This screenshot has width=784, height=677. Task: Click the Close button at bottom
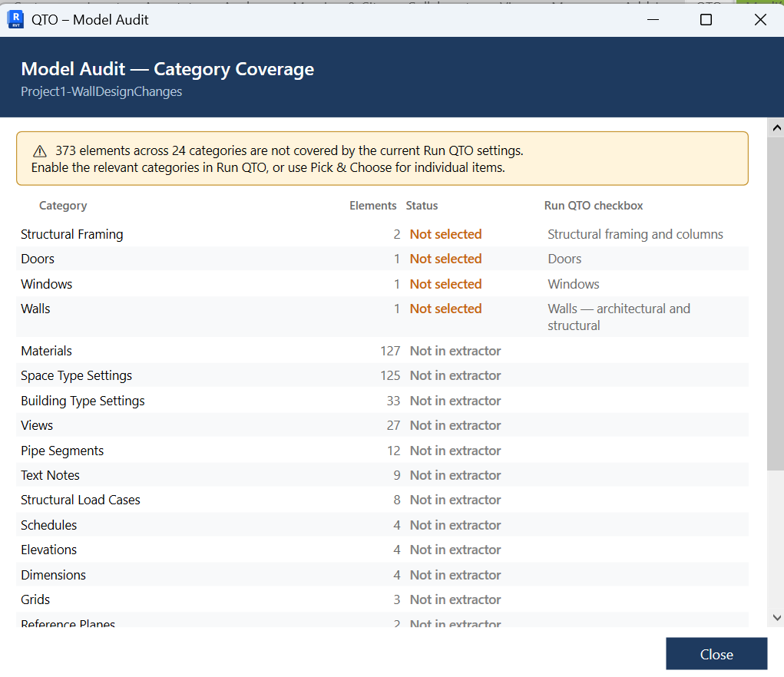tap(716, 653)
